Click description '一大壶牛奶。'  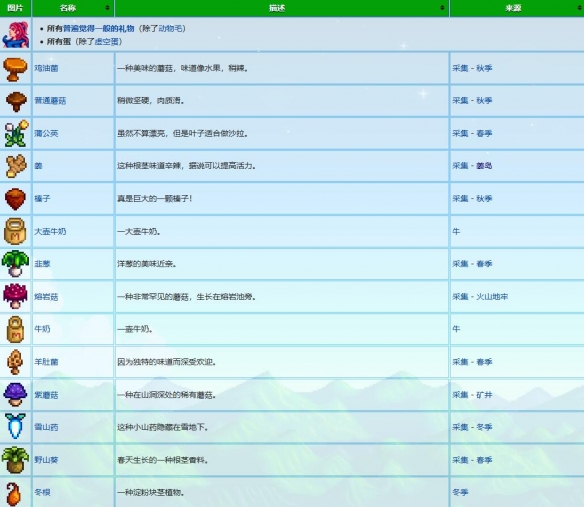pyautogui.click(x=139, y=231)
